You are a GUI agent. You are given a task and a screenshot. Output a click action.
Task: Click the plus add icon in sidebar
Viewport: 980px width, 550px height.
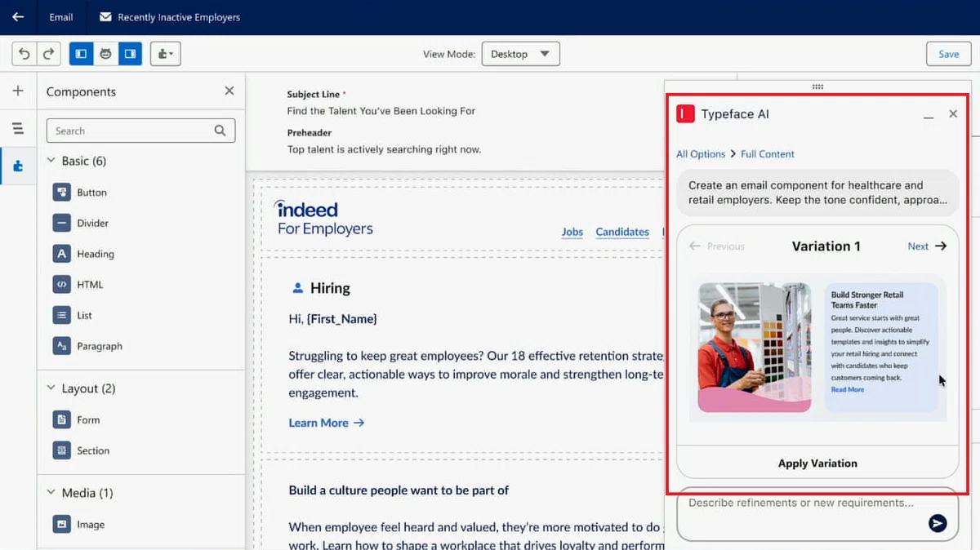18,91
